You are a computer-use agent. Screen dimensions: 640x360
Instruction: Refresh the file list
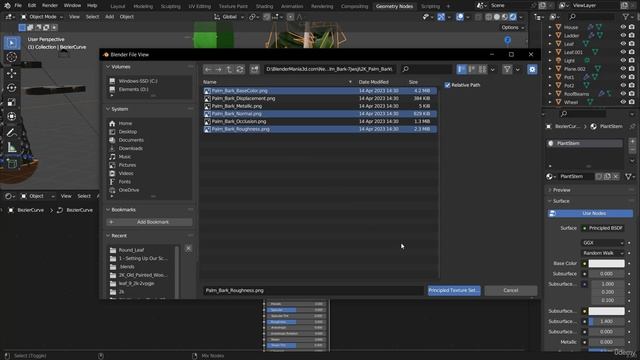tap(240, 69)
